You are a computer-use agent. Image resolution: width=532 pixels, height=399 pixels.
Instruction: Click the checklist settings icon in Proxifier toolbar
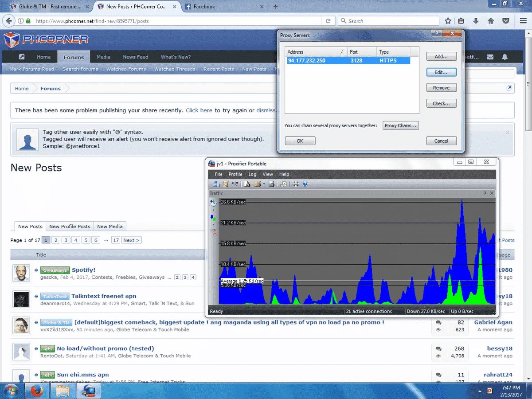[284, 184]
